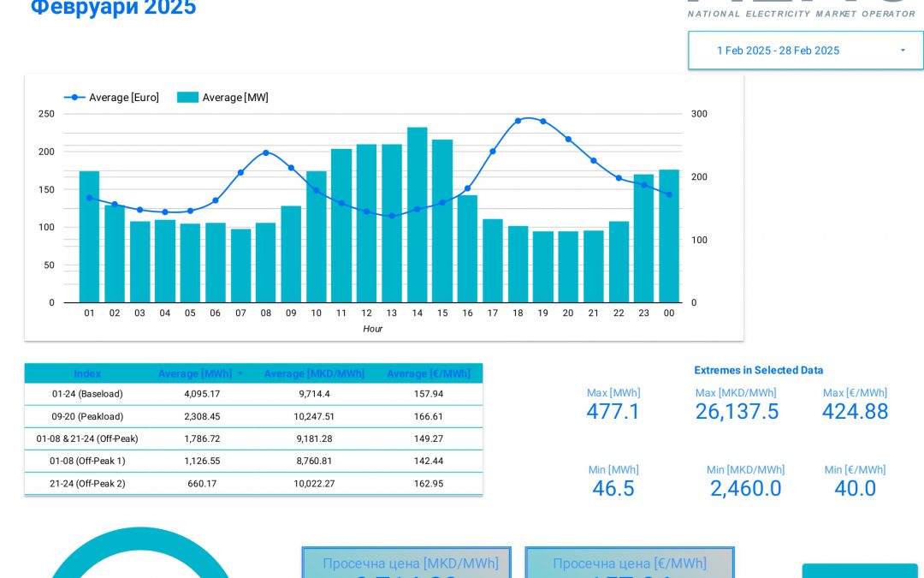Sort table by Index column header
Screen dimensions: 924x578
(87, 374)
